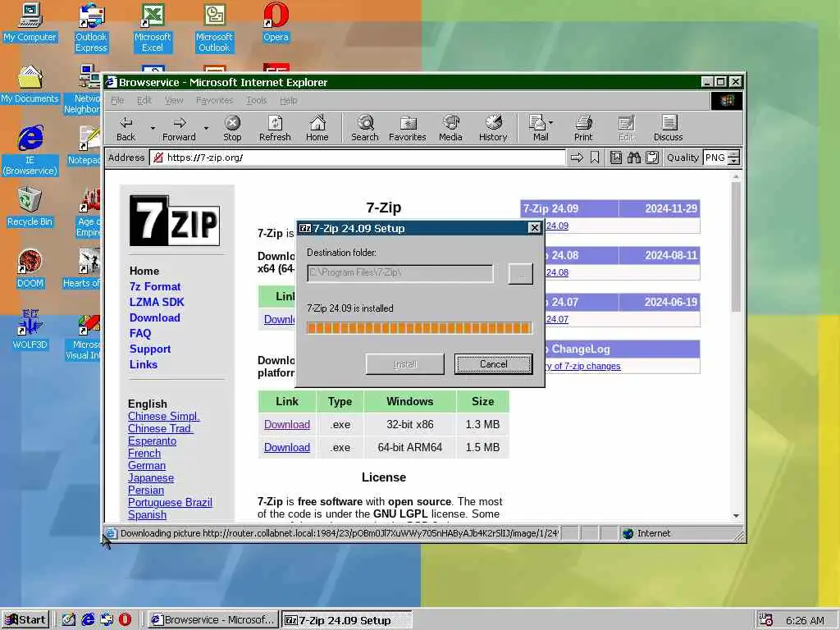The image size is (840, 630).
Task: Open the History toolbar button
Action: pos(493,129)
